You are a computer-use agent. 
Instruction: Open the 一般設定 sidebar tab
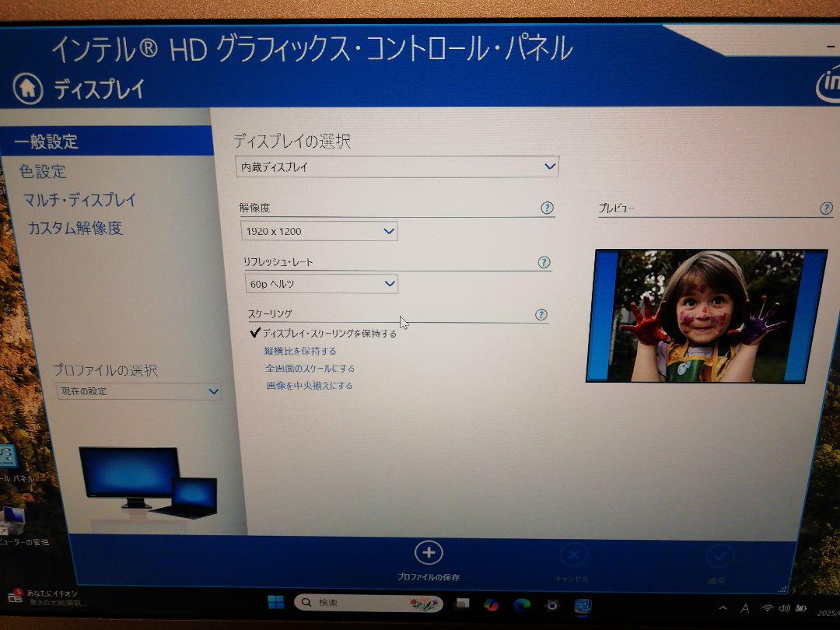pos(107,141)
